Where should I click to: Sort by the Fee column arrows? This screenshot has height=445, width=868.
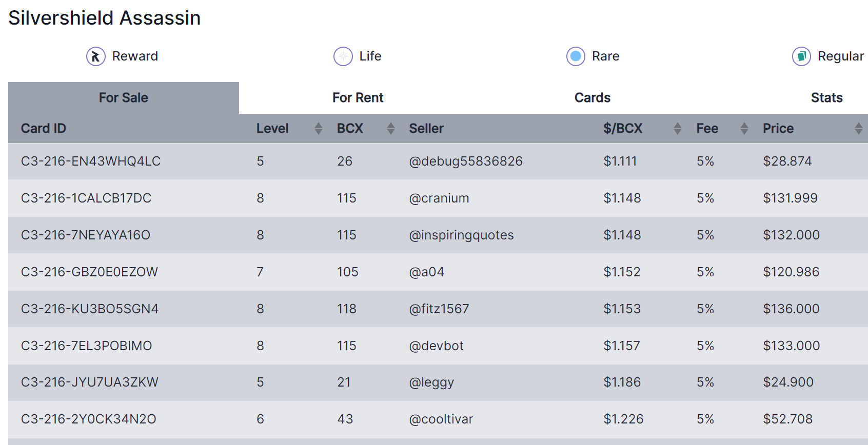pos(744,129)
